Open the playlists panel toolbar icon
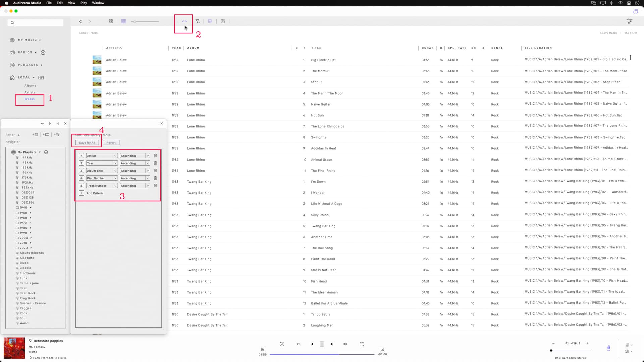Image resolution: width=644 pixels, height=362 pixels. coord(210,21)
